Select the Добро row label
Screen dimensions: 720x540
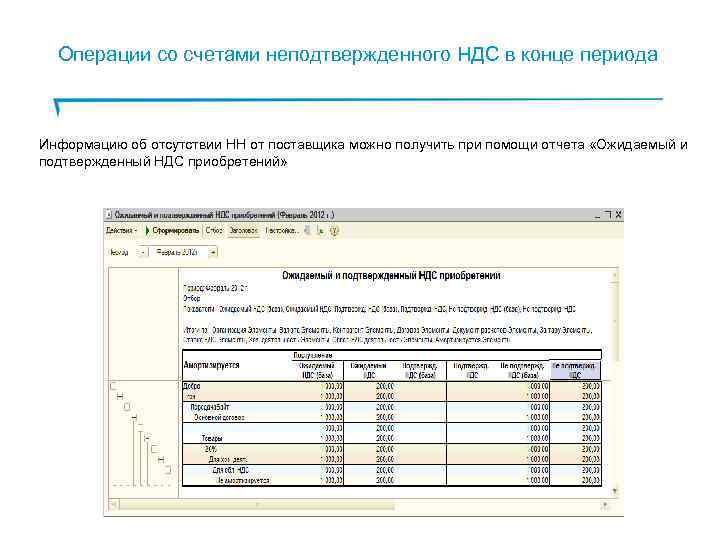point(192,386)
